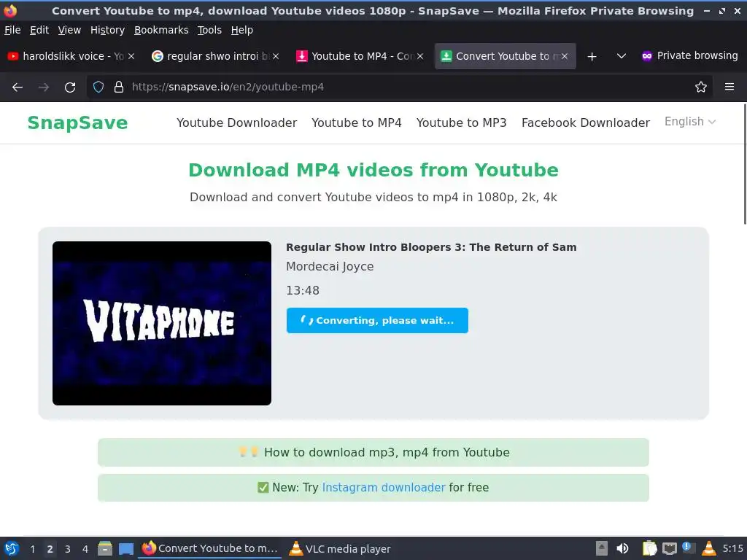This screenshot has height=560, width=747.
Task: Reload the SnapSave page
Action: pos(70,87)
